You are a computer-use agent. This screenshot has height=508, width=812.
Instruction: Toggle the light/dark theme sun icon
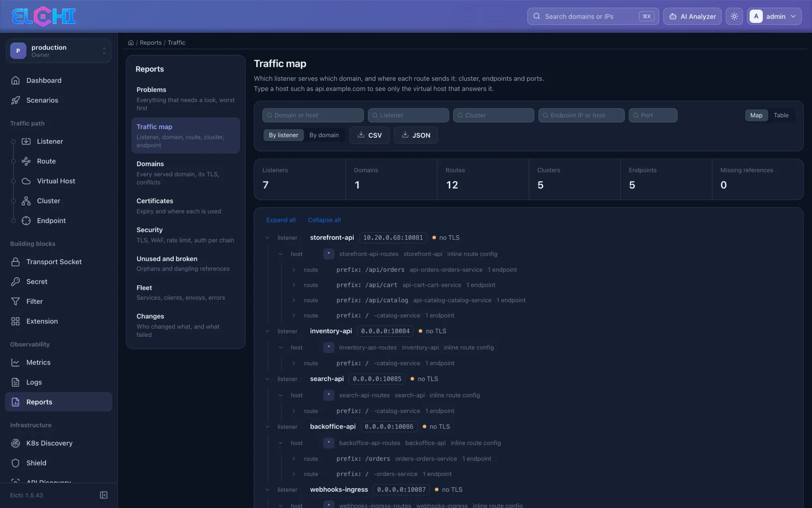point(734,16)
